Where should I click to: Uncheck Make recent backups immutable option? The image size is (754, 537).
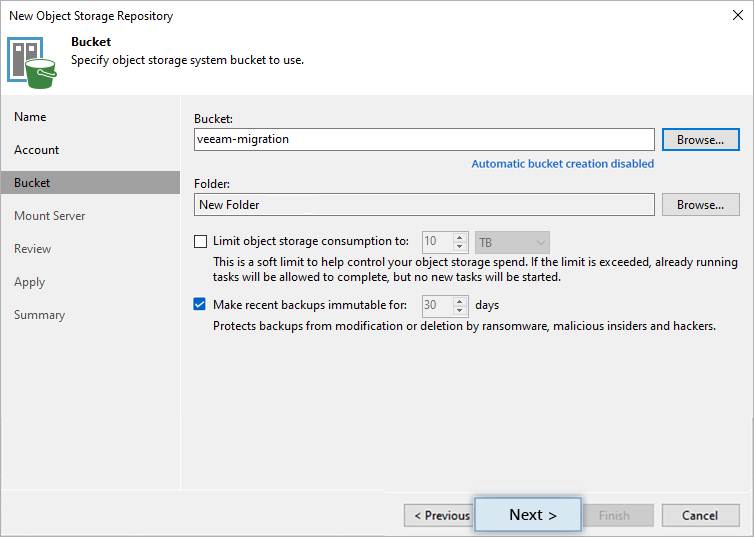tap(200, 304)
